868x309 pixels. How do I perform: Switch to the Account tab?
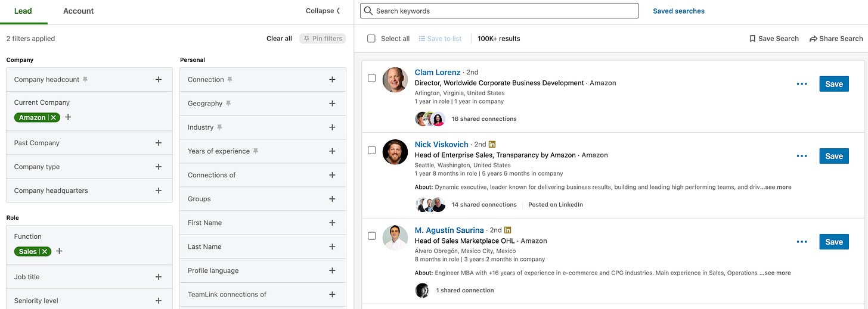[x=79, y=11]
